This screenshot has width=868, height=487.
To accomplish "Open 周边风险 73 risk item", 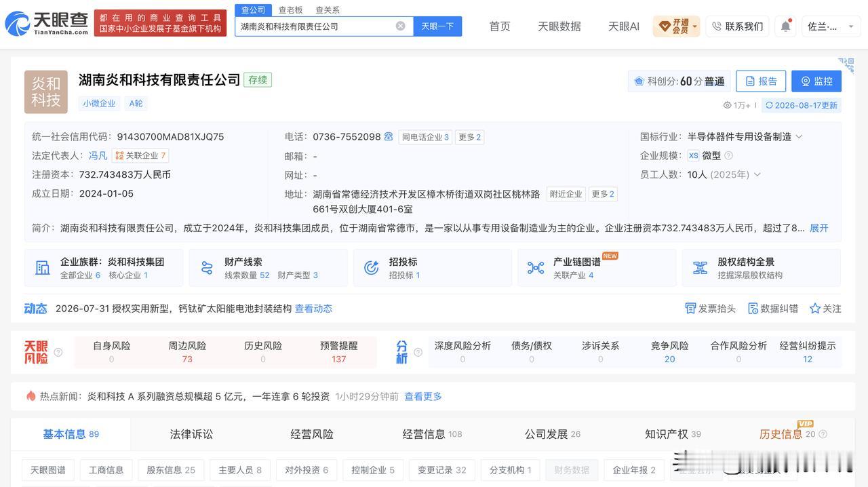I will click(187, 352).
